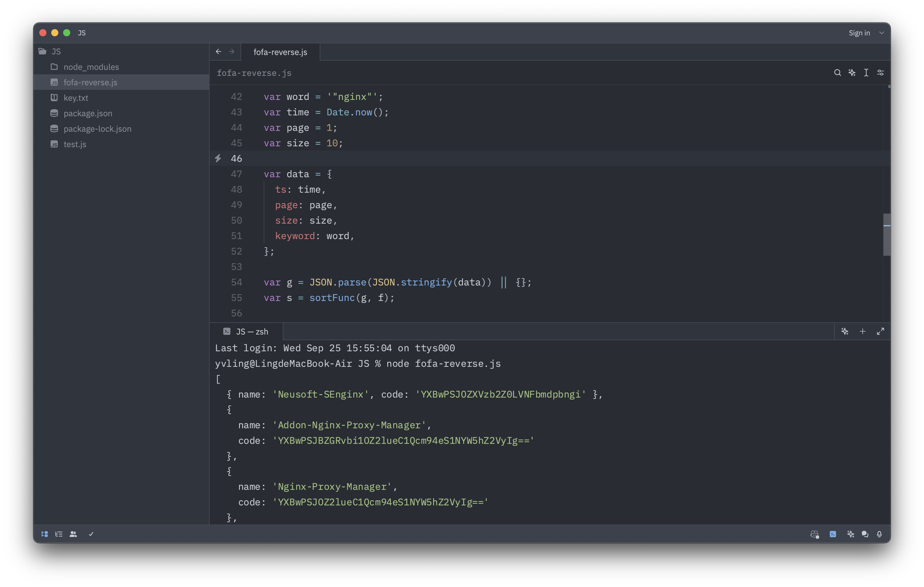This screenshot has width=924, height=587.
Task: Open buffer search magnifier icon
Action: click(837, 73)
